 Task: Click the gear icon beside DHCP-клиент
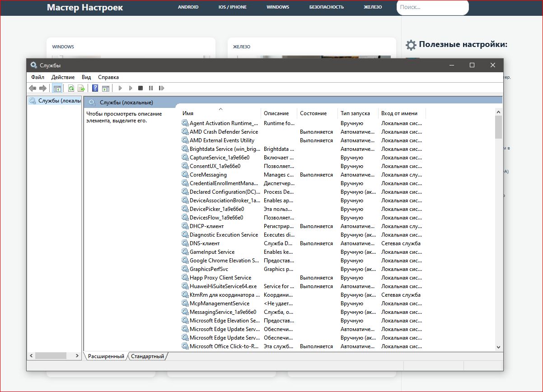point(185,226)
